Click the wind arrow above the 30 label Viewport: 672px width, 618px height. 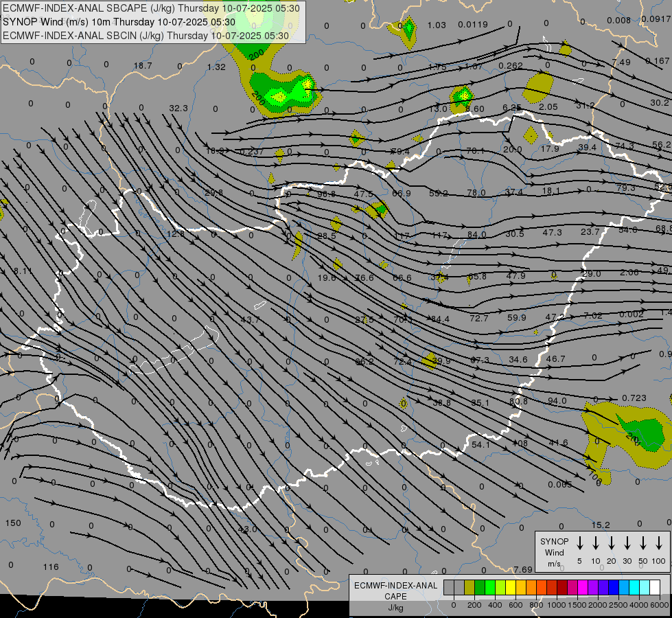coord(627,543)
